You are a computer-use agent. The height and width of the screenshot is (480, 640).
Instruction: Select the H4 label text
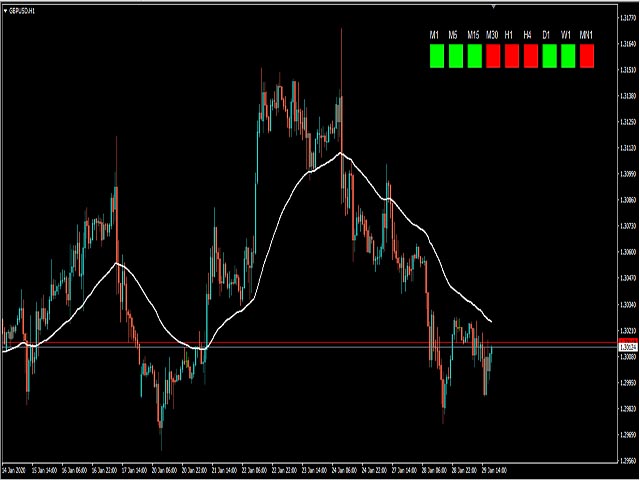[527, 35]
